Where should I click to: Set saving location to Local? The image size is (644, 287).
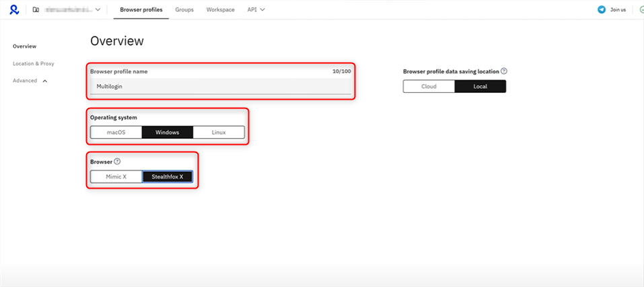click(480, 86)
